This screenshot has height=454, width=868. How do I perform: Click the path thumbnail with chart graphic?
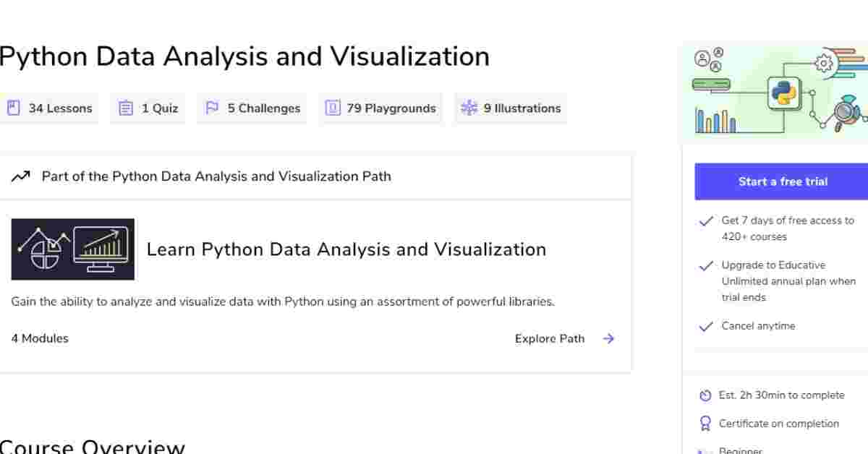pos(73,249)
